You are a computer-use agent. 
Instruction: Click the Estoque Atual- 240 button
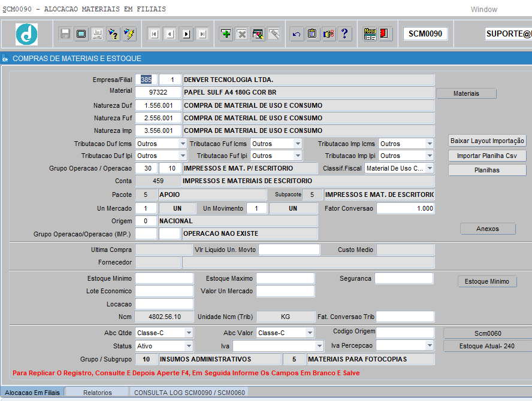click(x=488, y=346)
